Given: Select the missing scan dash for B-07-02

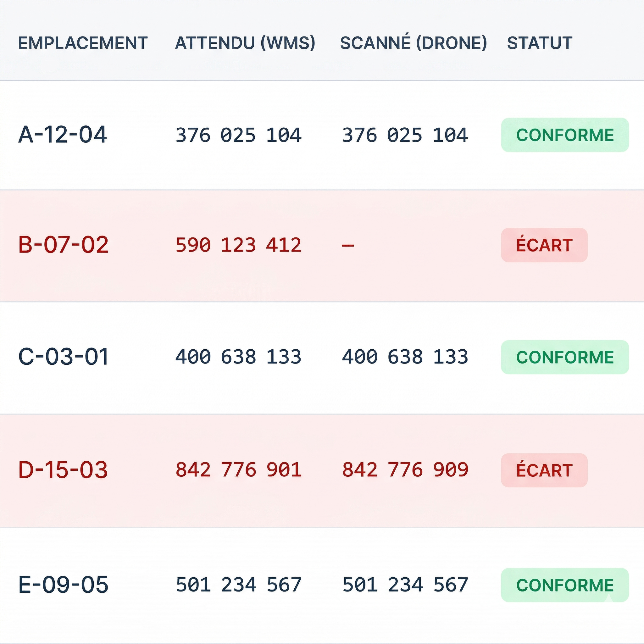Looking at the screenshot, I should click(348, 246).
